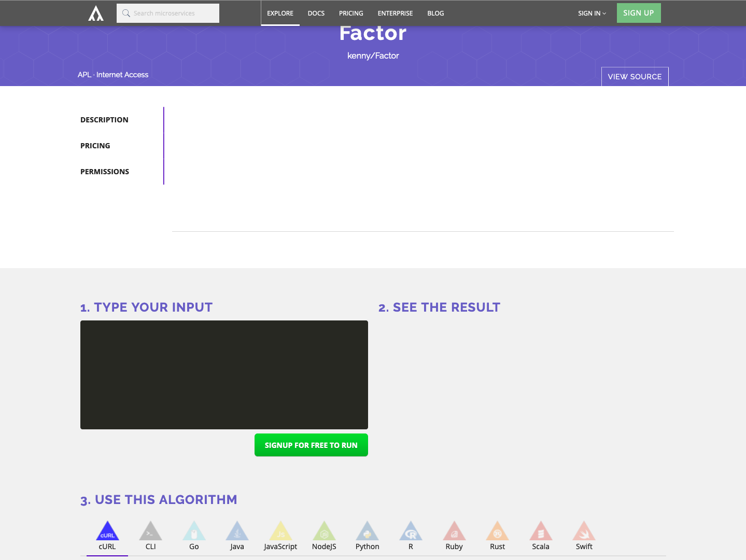Jump to the Description section
The image size is (746, 560).
[104, 120]
